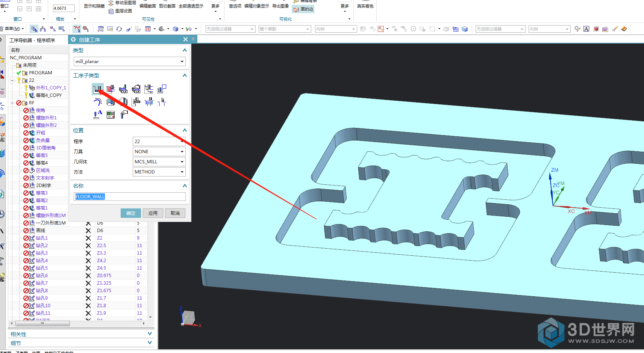Open the 几何体 dropdown showing MCS_MILL
Viewport: 644px width, 353px height.
(159, 161)
